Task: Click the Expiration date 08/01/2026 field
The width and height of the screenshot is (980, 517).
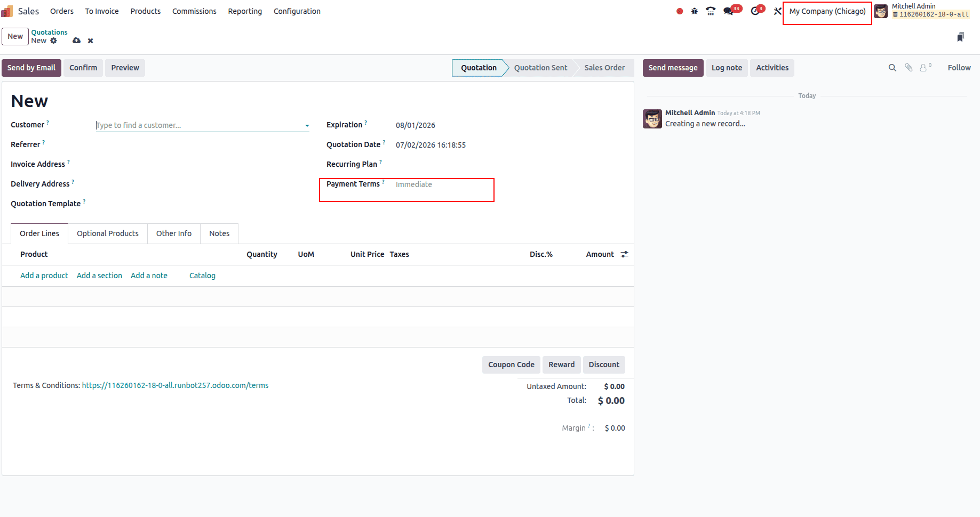Action: click(416, 125)
